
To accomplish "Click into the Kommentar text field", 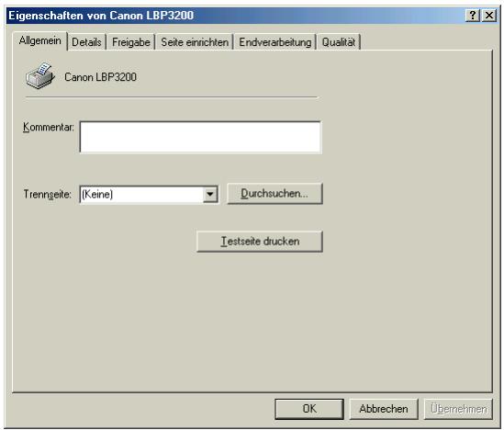I will pos(200,137).
